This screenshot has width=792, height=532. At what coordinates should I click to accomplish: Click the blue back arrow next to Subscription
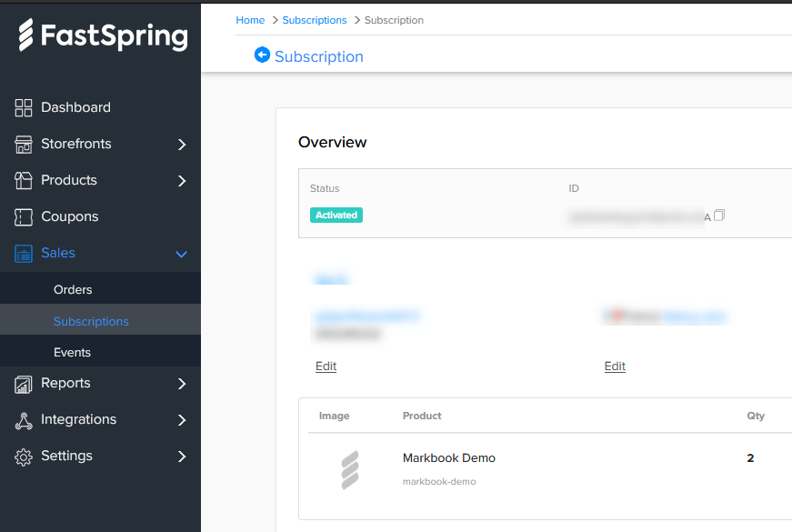coord(262,55)
